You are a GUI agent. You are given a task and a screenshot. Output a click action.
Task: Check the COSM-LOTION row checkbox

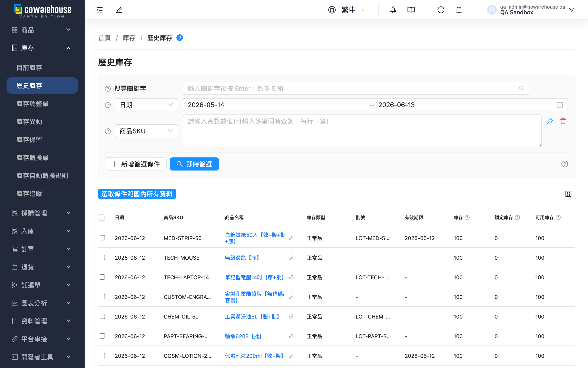click(x=102, y=356)
